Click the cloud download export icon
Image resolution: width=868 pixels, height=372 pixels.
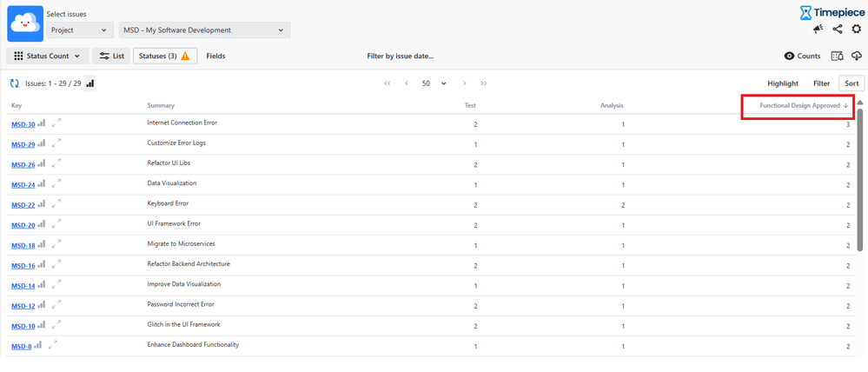pos(857,56)
